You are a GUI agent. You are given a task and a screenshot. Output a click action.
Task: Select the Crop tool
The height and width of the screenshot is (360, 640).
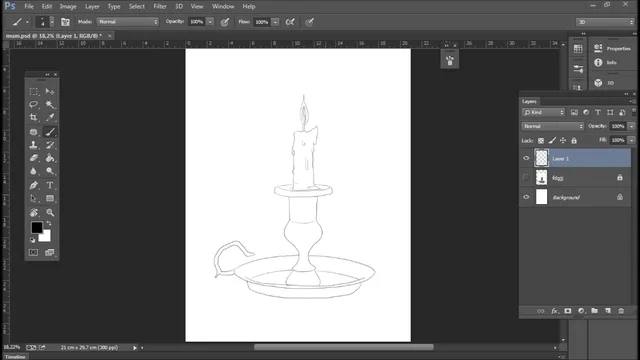pyautogui.click(x=33, y=118)
